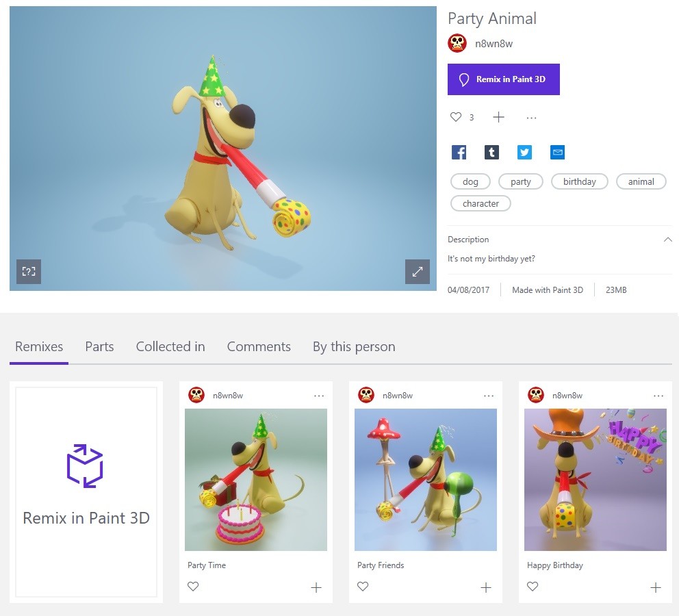679x616 pixels.
Task: Open n8wn8w name on Happy Birthday card
Action: pos(567,396)
